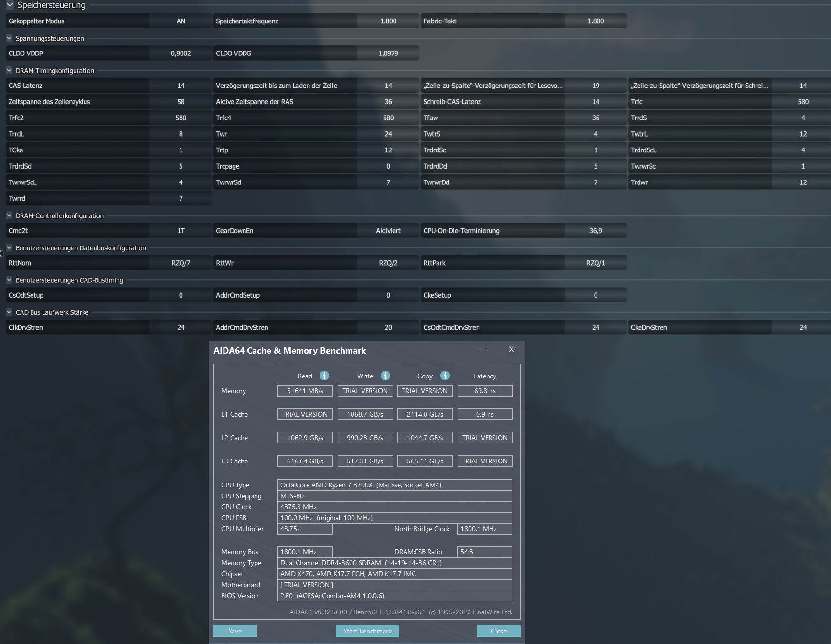This screenshot has width=831, height=644.
Task: Open the Read benchmark info icon
Action: (x=324, y=376)
